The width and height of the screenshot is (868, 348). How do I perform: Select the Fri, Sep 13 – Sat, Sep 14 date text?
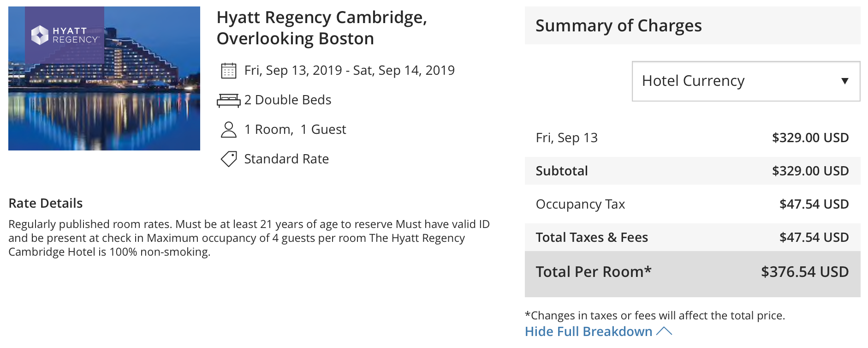[350, 70]
